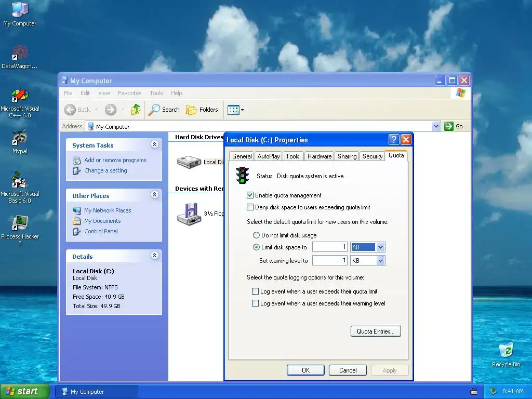
Task: Click the on-screen keyboard tray icon
Action: [x=474, y=392]
